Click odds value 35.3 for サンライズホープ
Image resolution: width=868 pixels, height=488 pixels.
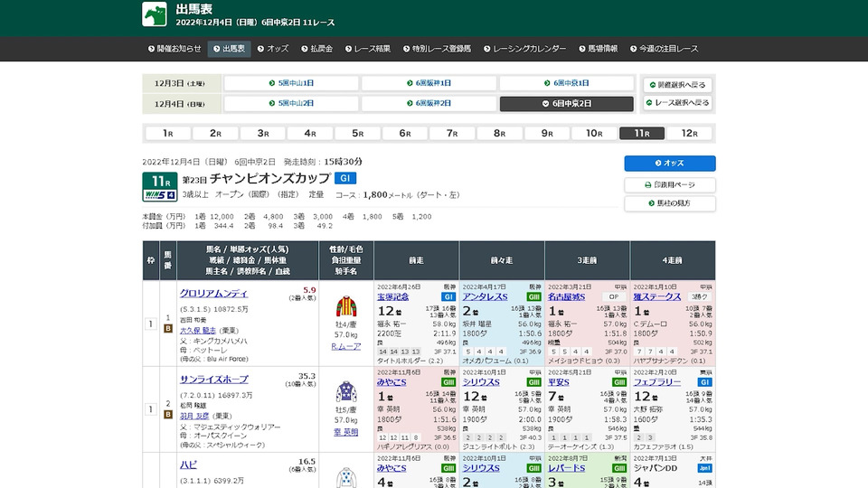pyautogui.click(x=307, y=376)
